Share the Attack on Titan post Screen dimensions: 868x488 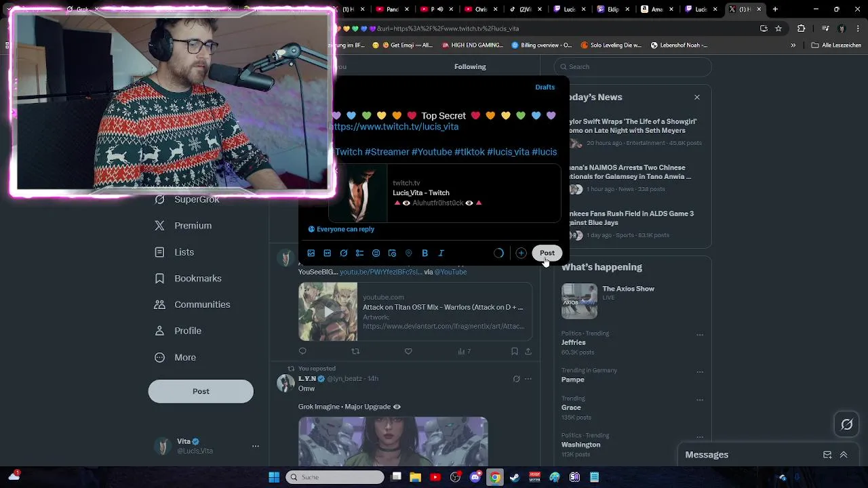528,351
